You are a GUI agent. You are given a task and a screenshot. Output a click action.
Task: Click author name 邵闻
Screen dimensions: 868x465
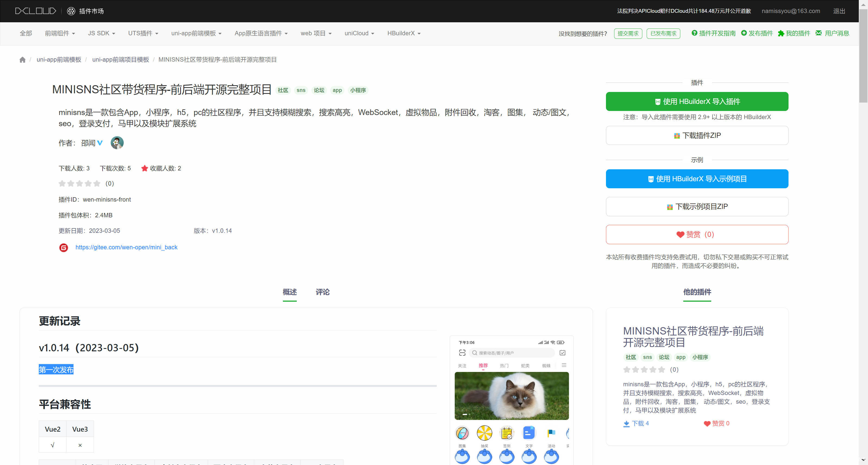[88, 143]
